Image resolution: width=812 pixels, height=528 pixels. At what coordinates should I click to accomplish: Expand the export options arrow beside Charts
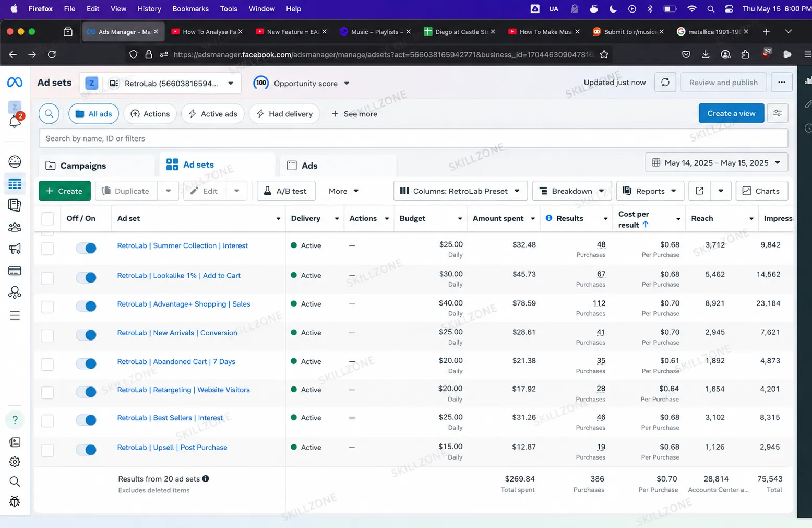pos(721,191)
